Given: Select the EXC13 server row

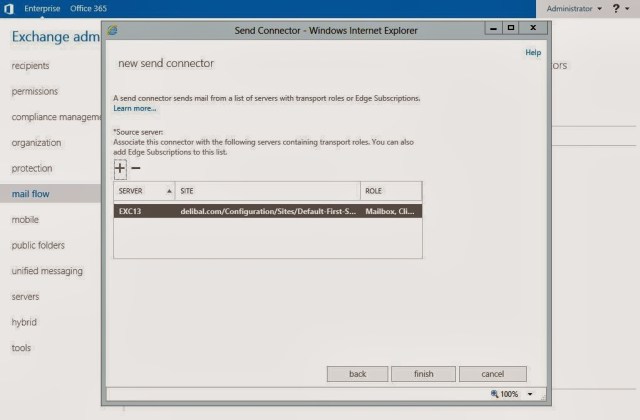Looking at the screenshot, I should tap(267, 212).
